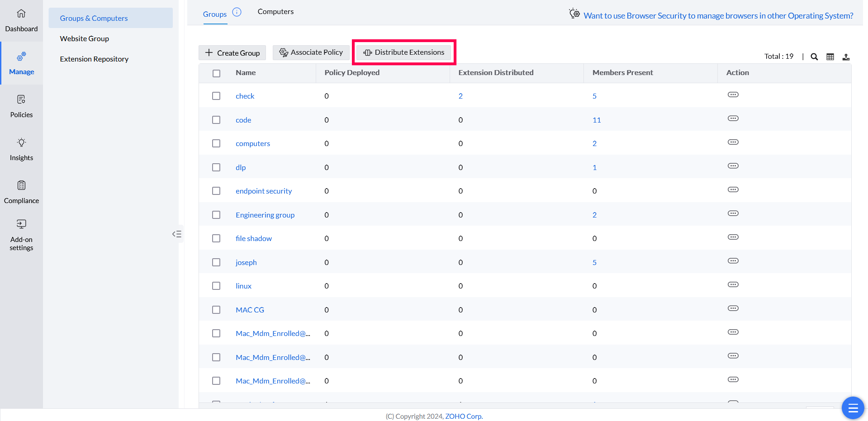This screenshot has width=868, height=421.
Task: Click the Groups tab info icon
Action: [237, 12]
